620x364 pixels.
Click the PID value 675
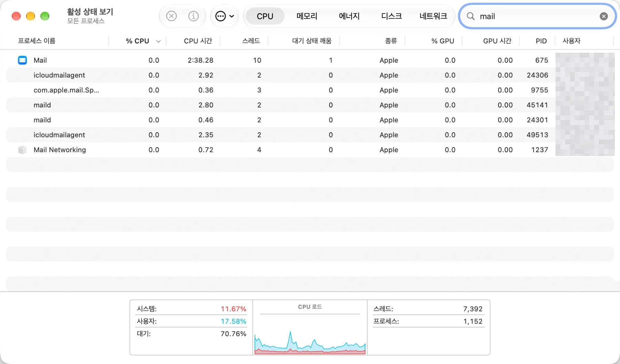click(x=541, y=60)
